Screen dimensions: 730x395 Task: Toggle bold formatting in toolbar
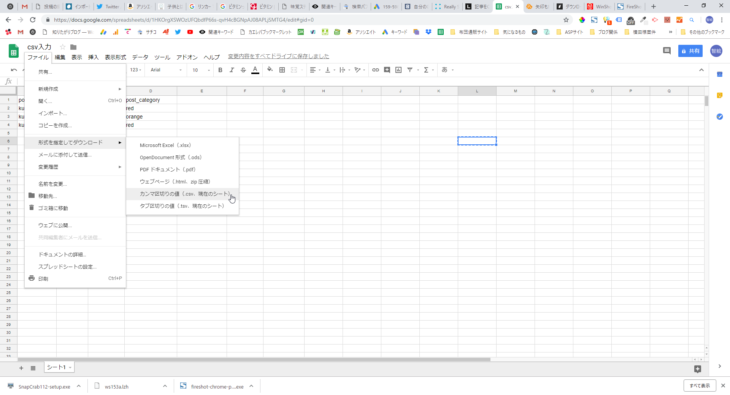pos(220,70)
